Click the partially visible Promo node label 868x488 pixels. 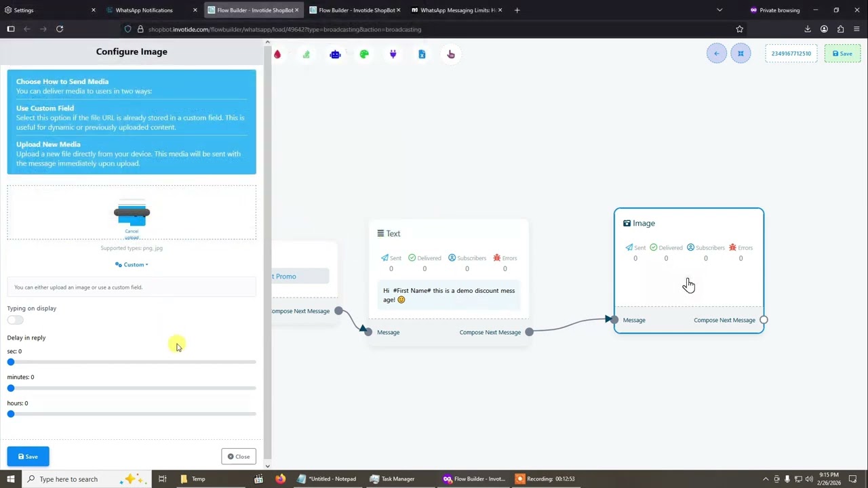285,276
